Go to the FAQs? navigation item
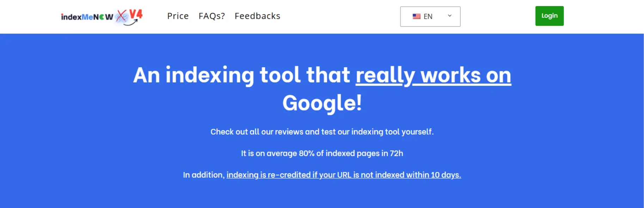 tap(211, 16)
